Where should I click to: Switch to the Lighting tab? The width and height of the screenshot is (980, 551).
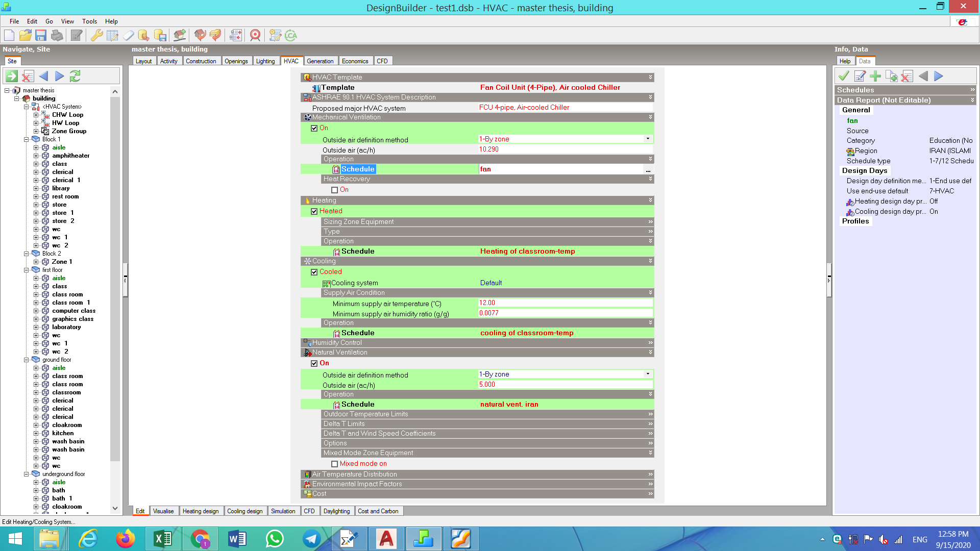coord(265,61)
